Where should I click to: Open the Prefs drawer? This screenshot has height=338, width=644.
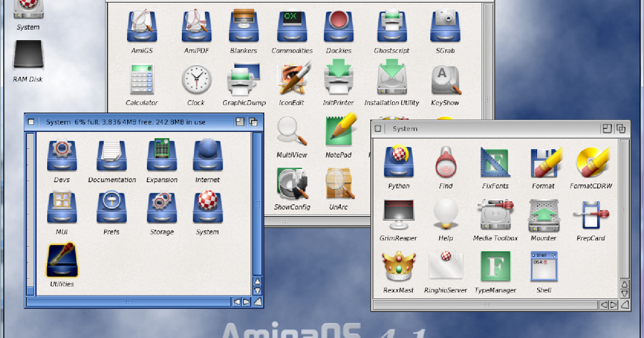(x=112, y=208)
